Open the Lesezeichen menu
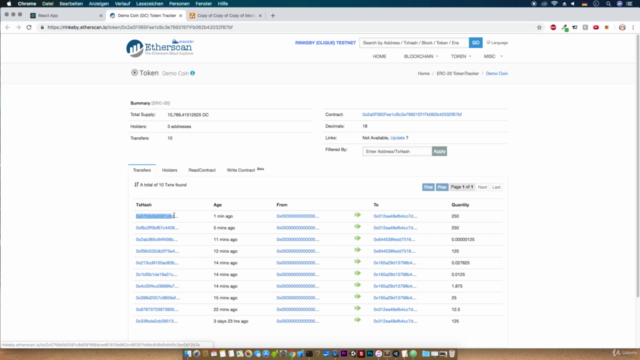640x360 pixels. point(149,4)
